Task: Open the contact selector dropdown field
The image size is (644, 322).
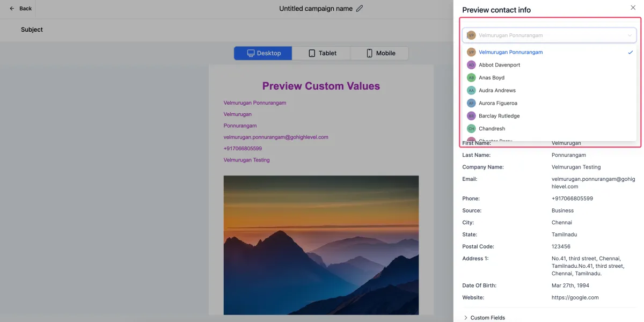Action: [542, 35]
